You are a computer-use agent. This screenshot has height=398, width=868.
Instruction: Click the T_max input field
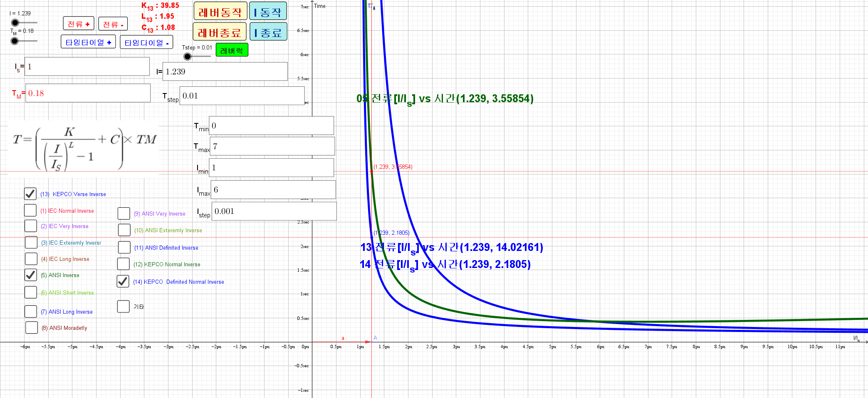pos(272,146)
